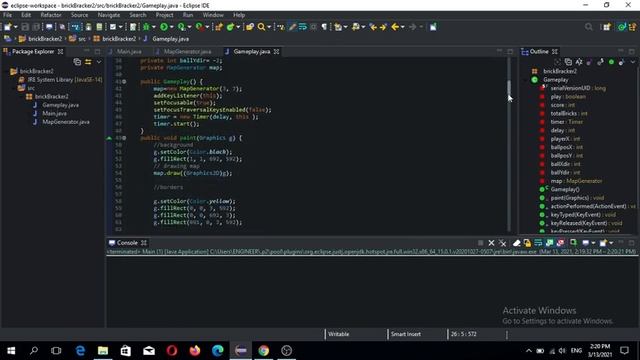
Task: Toggle Link with Editor in Package Explorer
Action: [x=88, y=62]
